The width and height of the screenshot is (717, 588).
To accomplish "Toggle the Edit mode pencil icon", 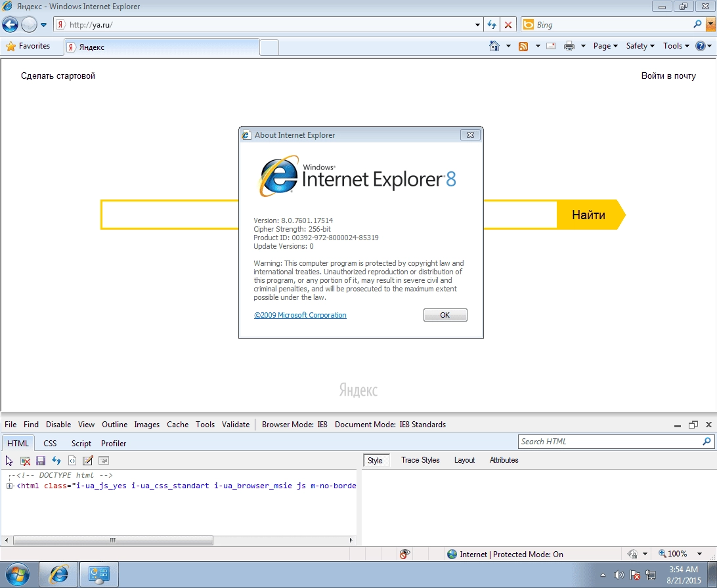I will tap(88, 461).
